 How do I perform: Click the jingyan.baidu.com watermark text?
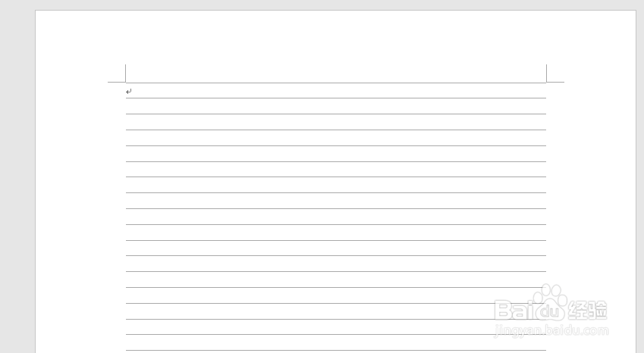(551, 330)
